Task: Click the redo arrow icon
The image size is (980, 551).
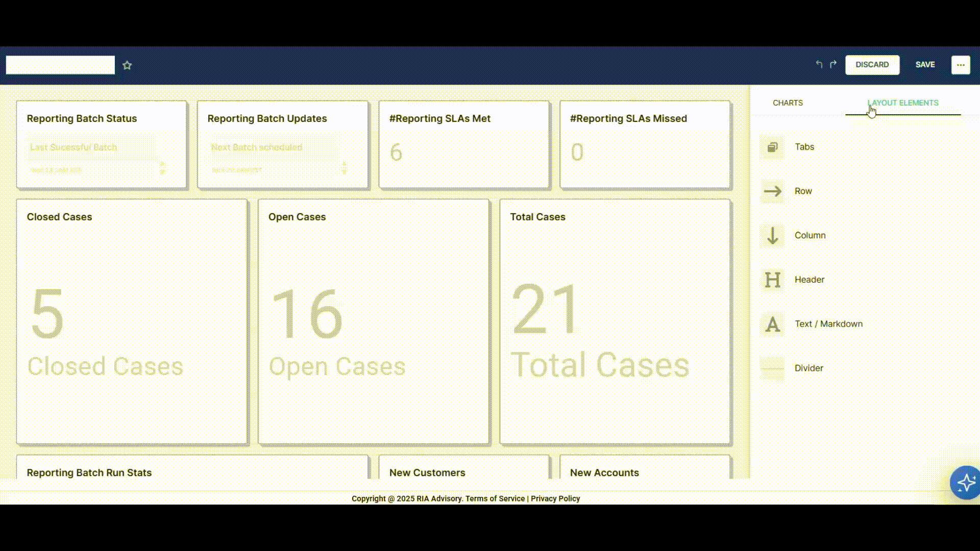Action: tap(834, 64)
